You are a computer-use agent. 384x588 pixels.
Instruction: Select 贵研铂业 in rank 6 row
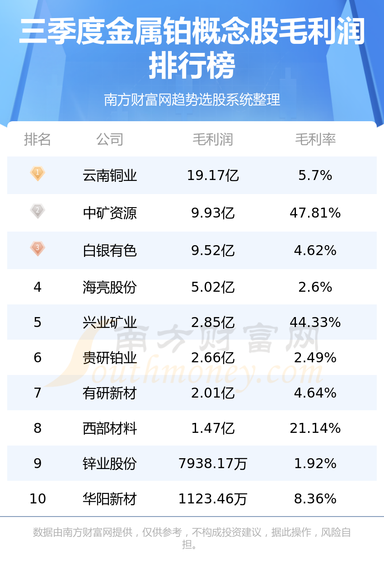click(x=110, y=358)
